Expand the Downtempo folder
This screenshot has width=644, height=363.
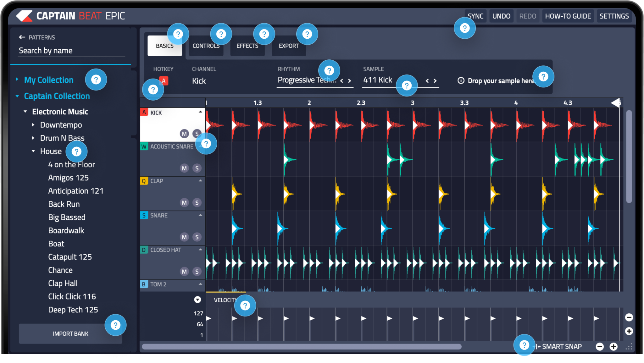33,125
